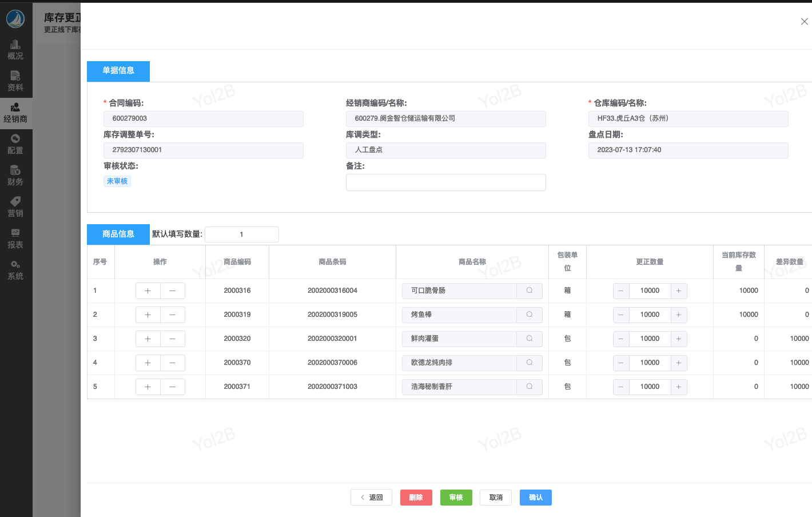Open the 概况 overview sidebar icon
The width and height of the screenshot is (812, 517).
point(15,50)
